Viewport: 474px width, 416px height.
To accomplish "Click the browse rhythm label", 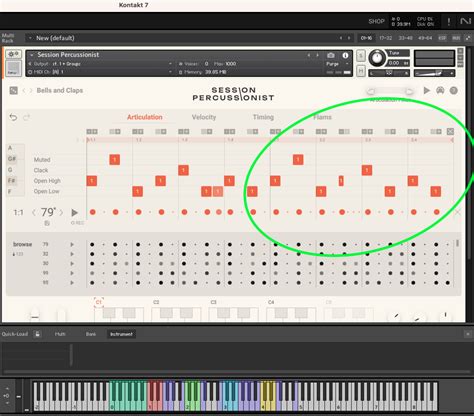I will [22, 244].
